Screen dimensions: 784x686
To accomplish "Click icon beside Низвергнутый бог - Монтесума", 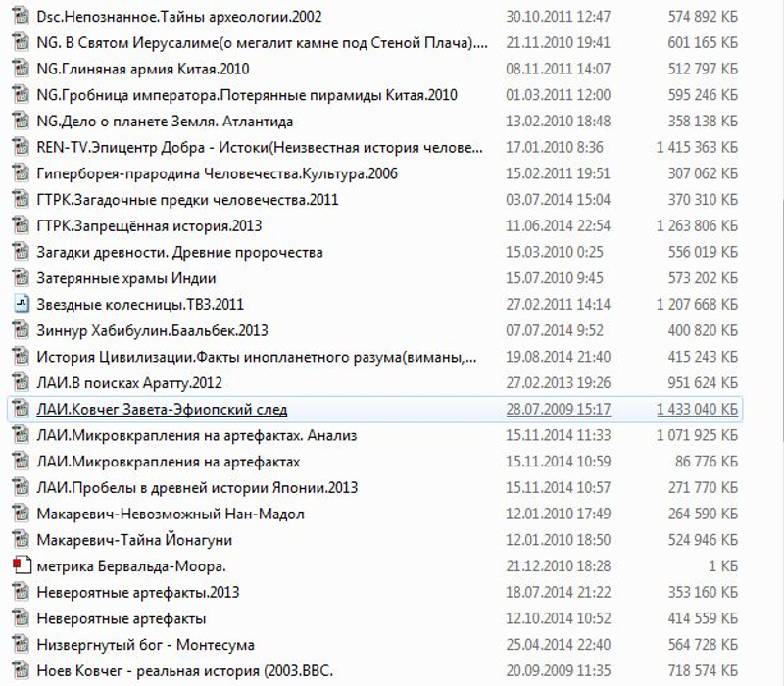I will point(21,645).
